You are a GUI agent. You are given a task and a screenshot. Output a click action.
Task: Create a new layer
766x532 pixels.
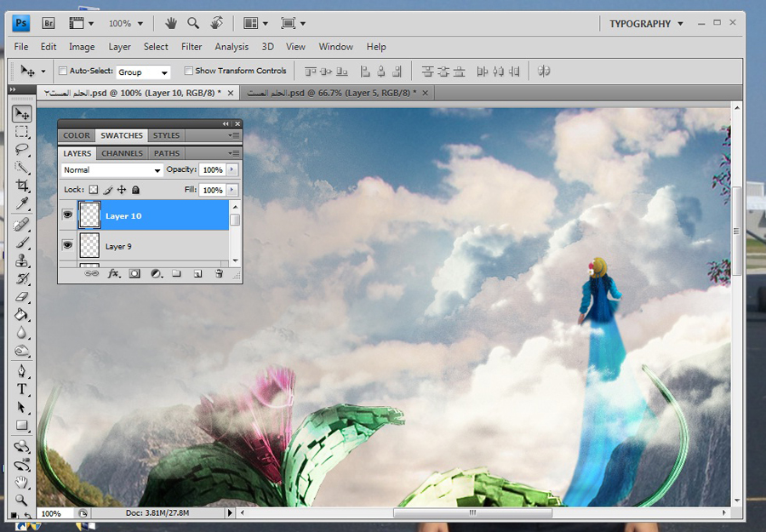pyautogui.click(x=197, y=273)
